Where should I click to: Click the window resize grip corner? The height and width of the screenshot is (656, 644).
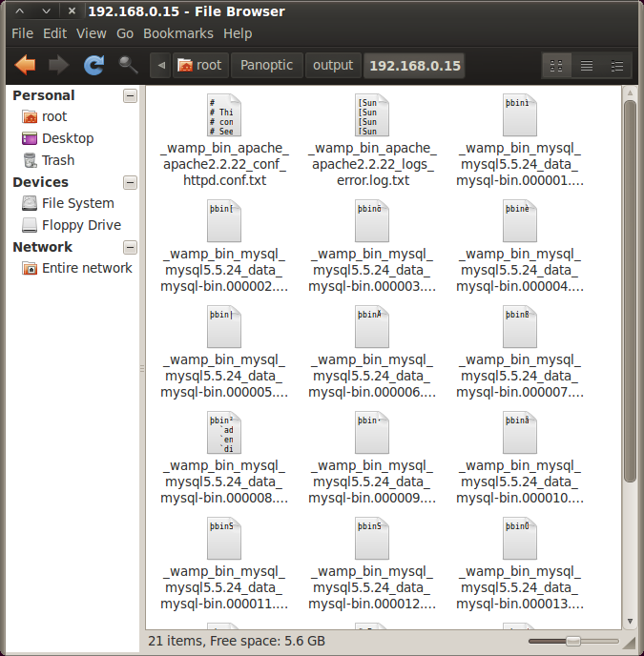(x=630, y=643)
